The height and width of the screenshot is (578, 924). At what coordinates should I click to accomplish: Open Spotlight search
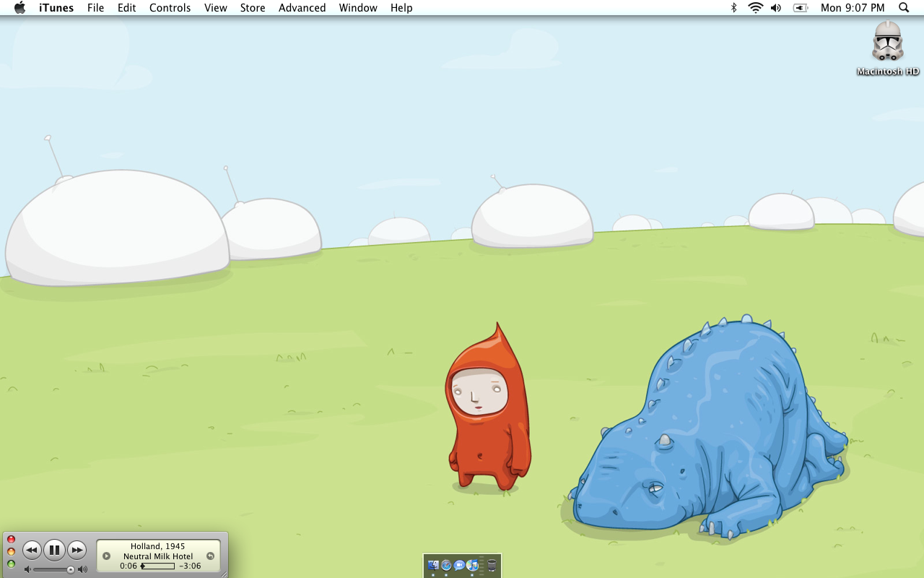point(904,8)
